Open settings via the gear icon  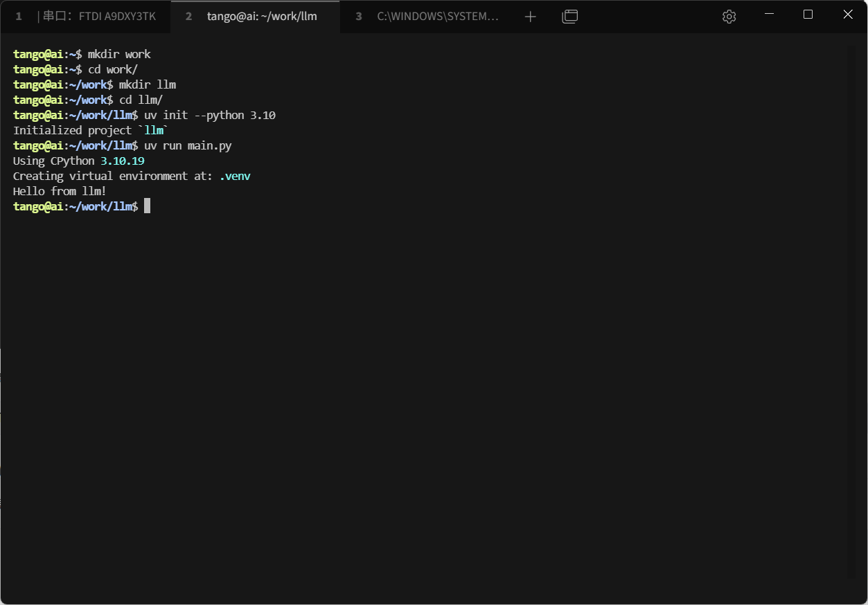729,17
